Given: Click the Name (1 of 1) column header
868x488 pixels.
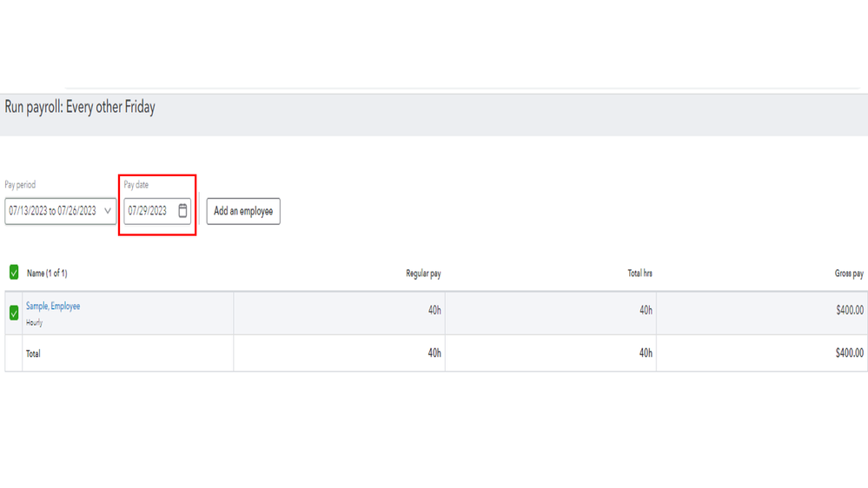Looking at the screenshot, I should tap(47, 274).
